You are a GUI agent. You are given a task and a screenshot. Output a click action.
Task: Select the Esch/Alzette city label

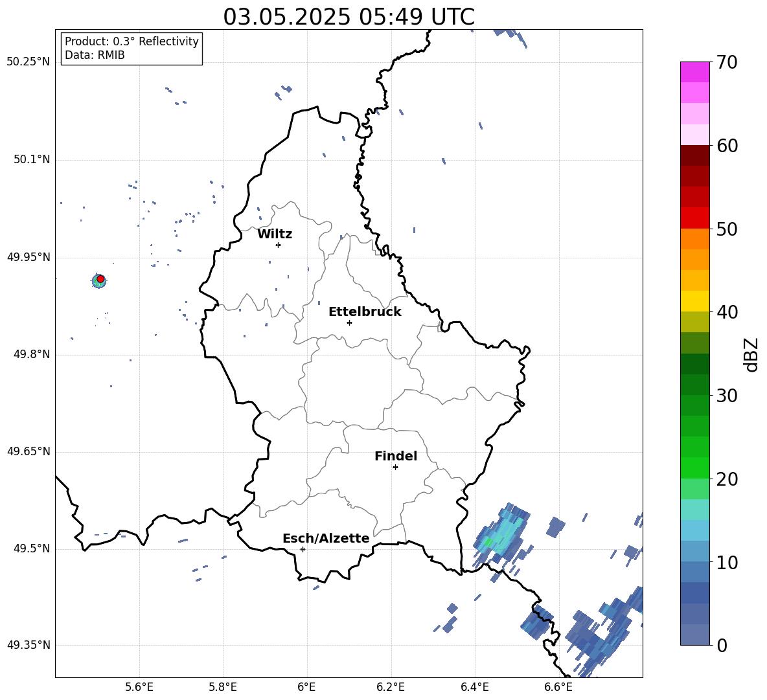point(326,538)
